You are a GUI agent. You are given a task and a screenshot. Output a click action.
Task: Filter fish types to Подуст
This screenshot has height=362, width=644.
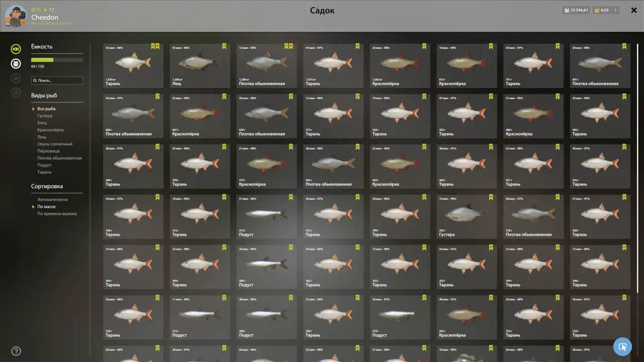pos(44,165)
